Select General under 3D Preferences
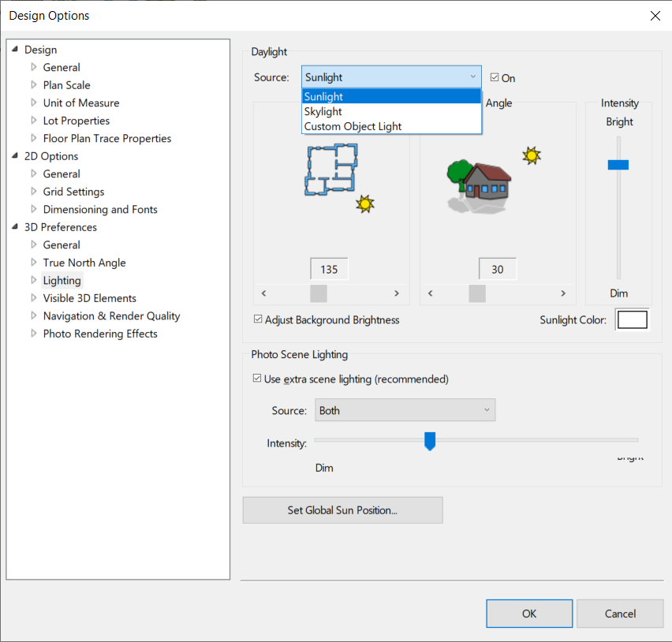Image resolution: width=672 pixels, height=642 pixels. [x=62, y=244]
